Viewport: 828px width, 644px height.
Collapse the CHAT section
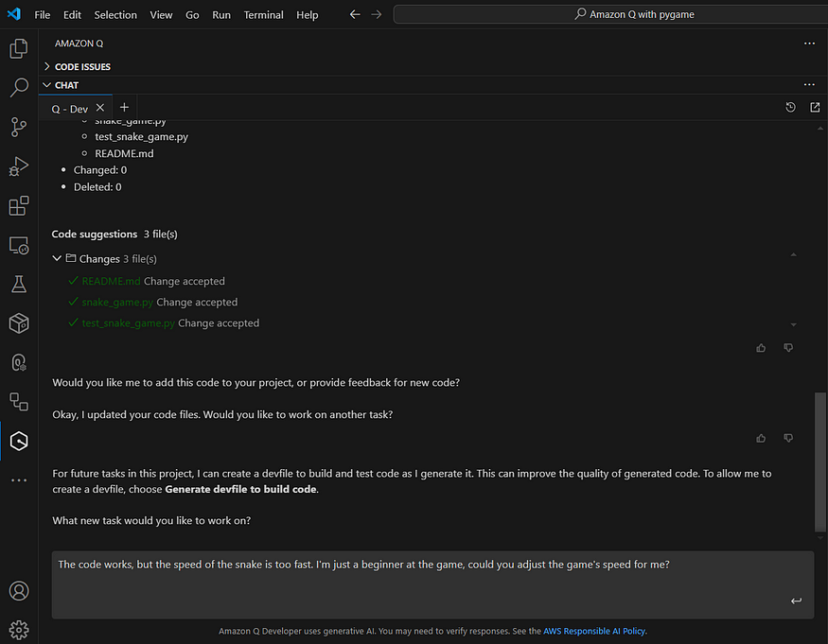coord(61,85)
